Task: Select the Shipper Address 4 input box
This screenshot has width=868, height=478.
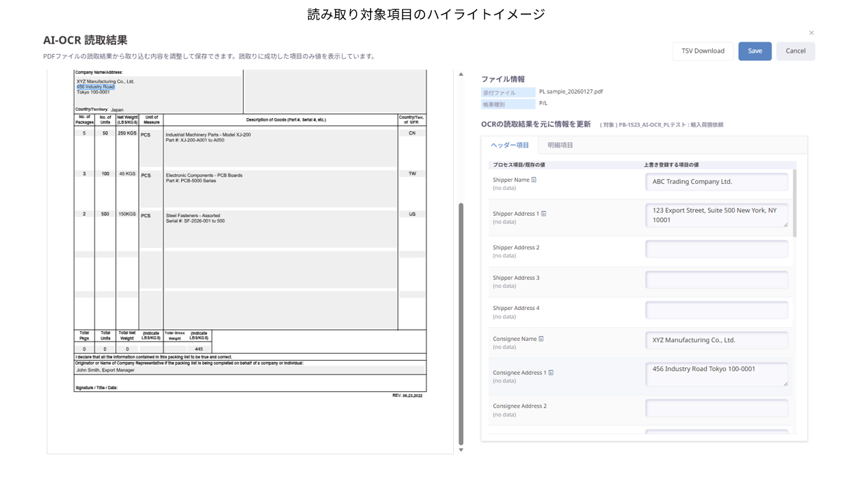Action: pos(716,310)
